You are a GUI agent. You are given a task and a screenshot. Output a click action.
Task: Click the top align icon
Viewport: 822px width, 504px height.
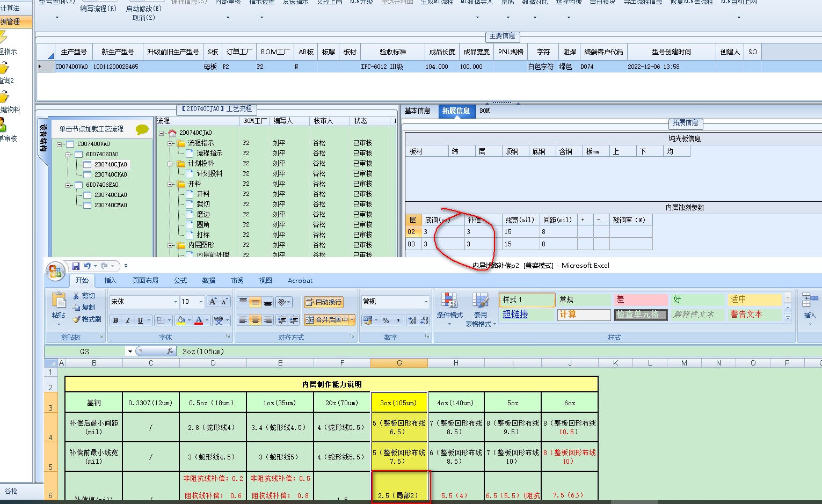(243, 302)
